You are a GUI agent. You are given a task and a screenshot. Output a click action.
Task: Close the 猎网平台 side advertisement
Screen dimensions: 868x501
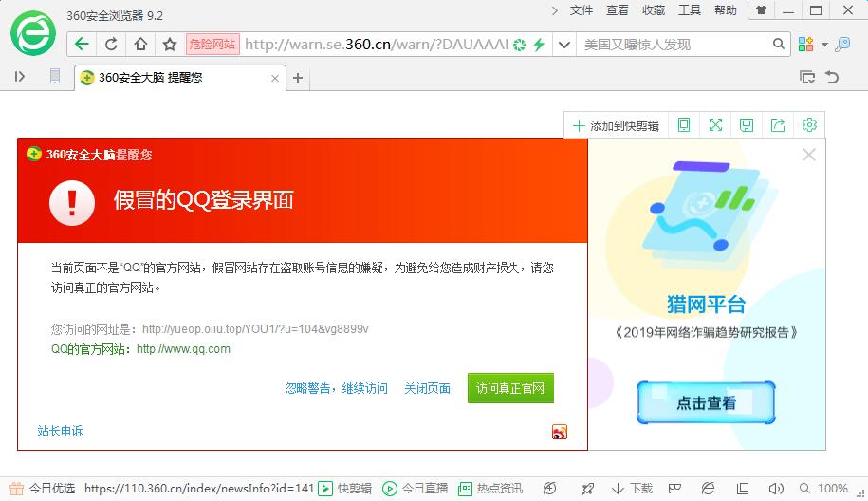809,155
